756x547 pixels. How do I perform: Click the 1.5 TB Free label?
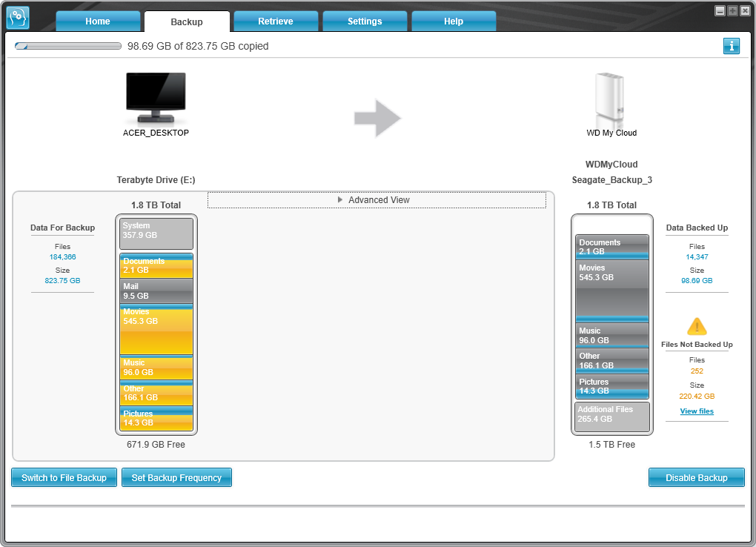(611, 445)
